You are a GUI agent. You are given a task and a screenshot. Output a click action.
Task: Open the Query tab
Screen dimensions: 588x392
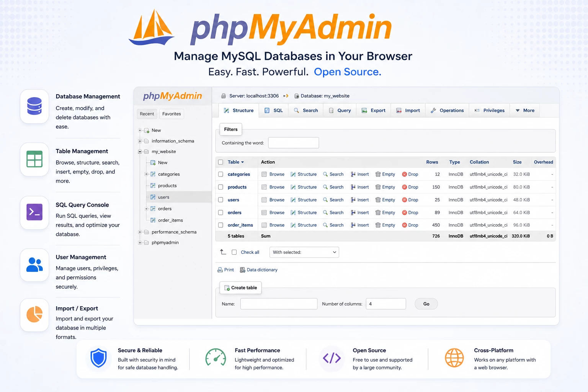click(x=340, y=110)
